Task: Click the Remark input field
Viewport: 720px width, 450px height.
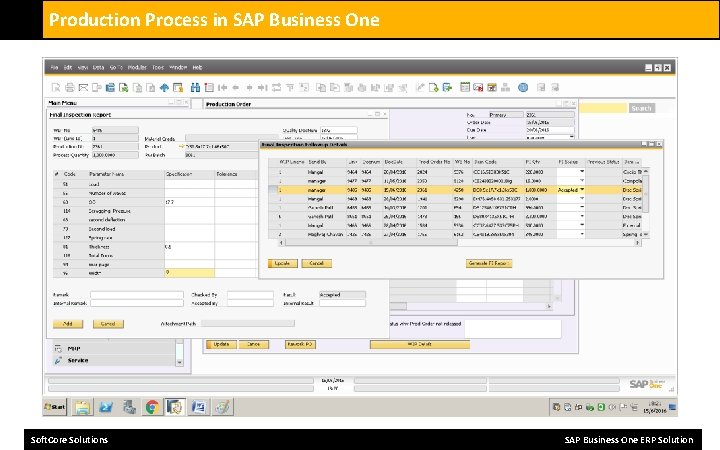Action: pos(136,295)
